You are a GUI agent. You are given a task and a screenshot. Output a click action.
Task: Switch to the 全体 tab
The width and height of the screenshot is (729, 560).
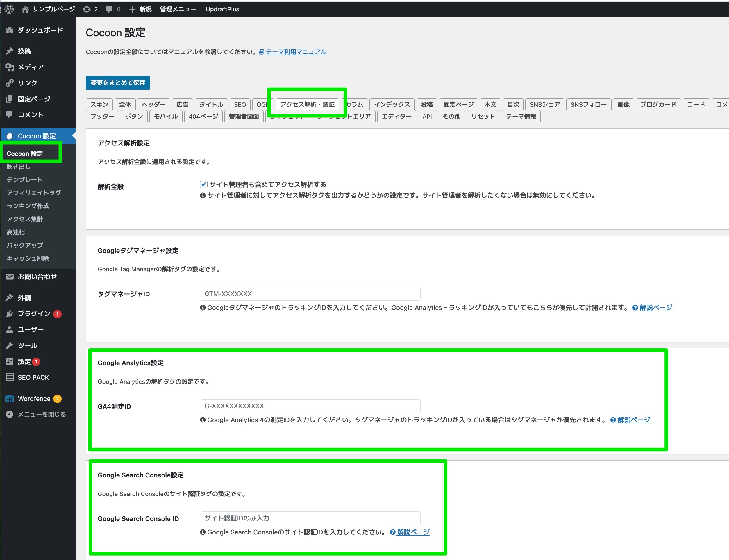click(x=125, y=105)
